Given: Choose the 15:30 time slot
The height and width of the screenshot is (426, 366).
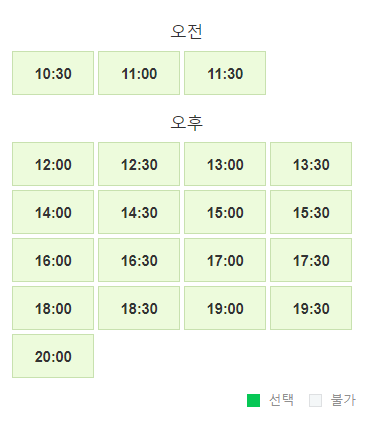Looking at the screenshot, I should [311, 212].
